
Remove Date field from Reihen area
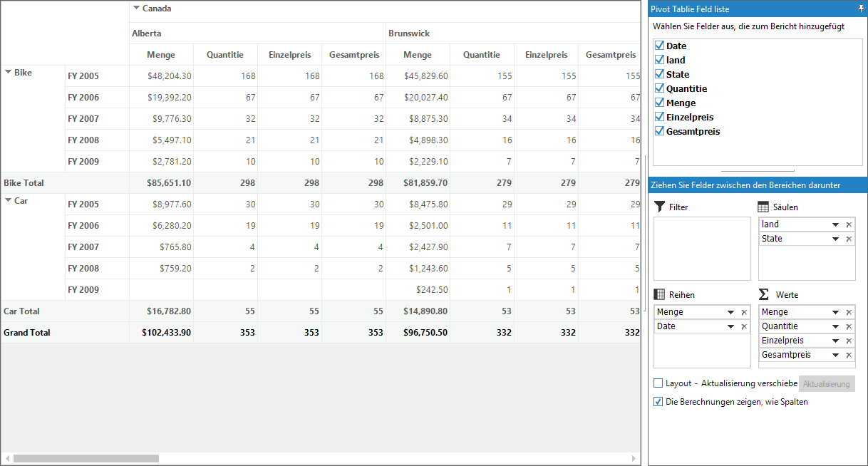click(x=743, y=326)
